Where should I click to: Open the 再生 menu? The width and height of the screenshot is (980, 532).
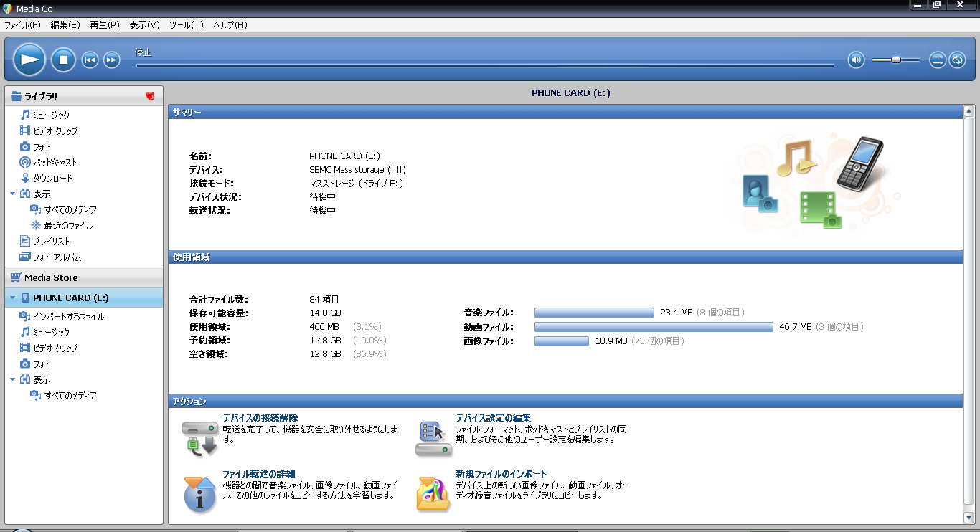pos(104,25)
